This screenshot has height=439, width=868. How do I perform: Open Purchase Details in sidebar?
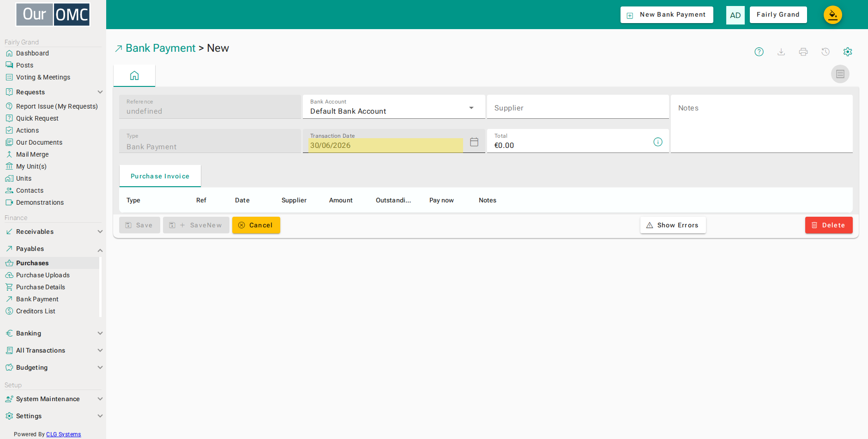tap(40, 287)
